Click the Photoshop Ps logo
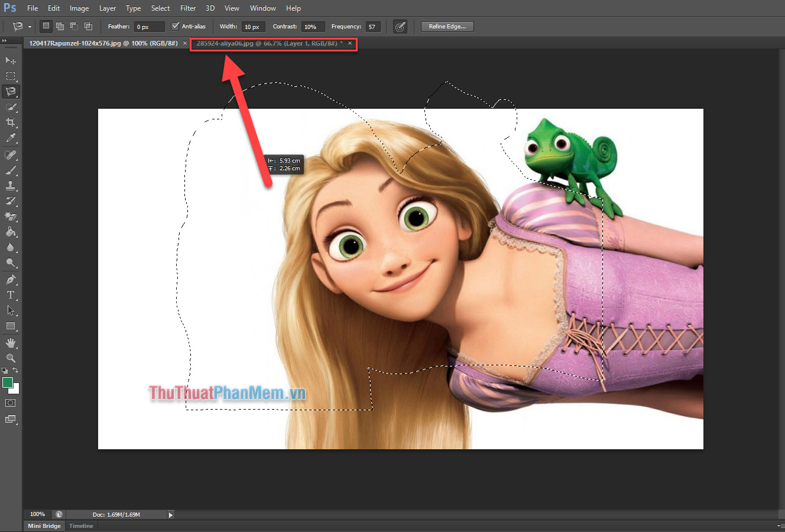This screenshot has width=785, height=532. click(10, 8)
